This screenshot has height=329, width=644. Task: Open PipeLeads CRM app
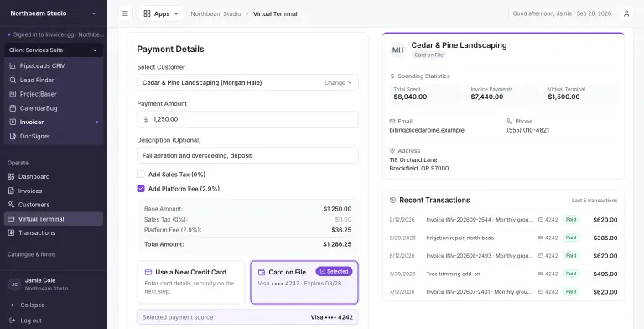(54, 65)
